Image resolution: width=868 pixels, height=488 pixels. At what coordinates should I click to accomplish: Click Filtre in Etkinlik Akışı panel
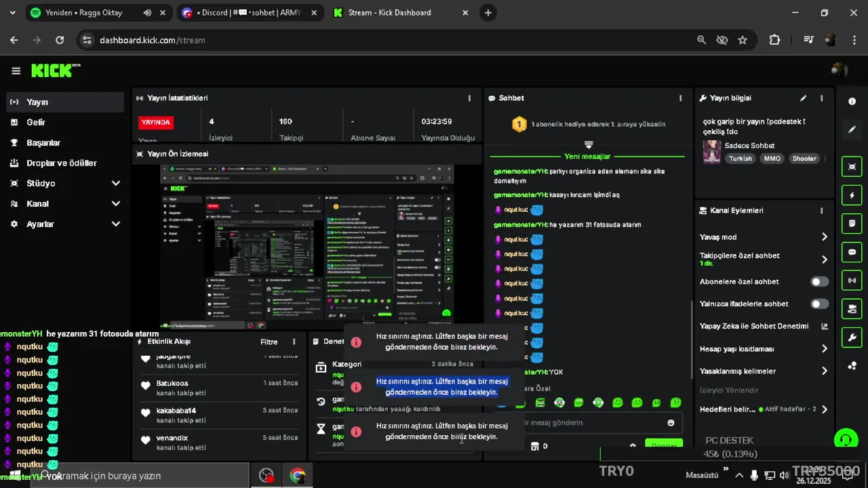point(269,342)
